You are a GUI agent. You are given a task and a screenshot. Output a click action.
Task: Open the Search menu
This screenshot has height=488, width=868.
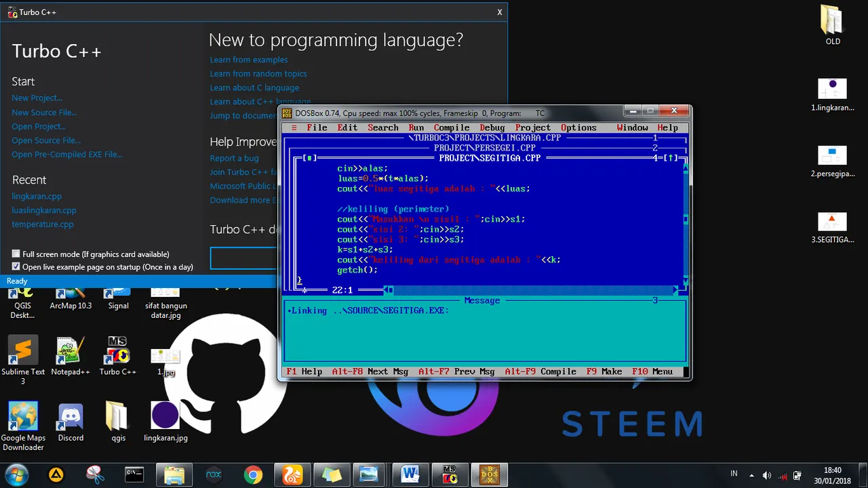click(383, 127)
